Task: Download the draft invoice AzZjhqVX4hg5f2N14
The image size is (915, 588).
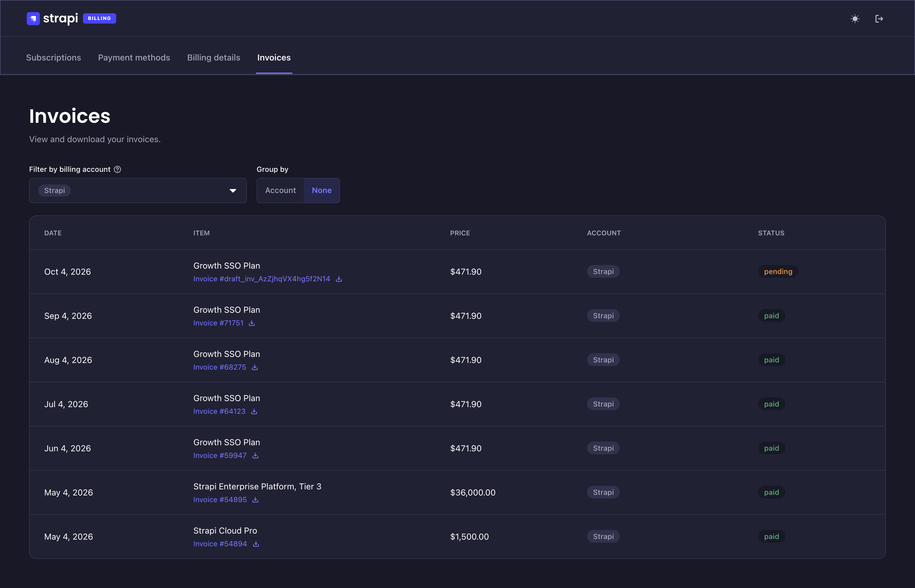Action: click(x=339, y=279)
